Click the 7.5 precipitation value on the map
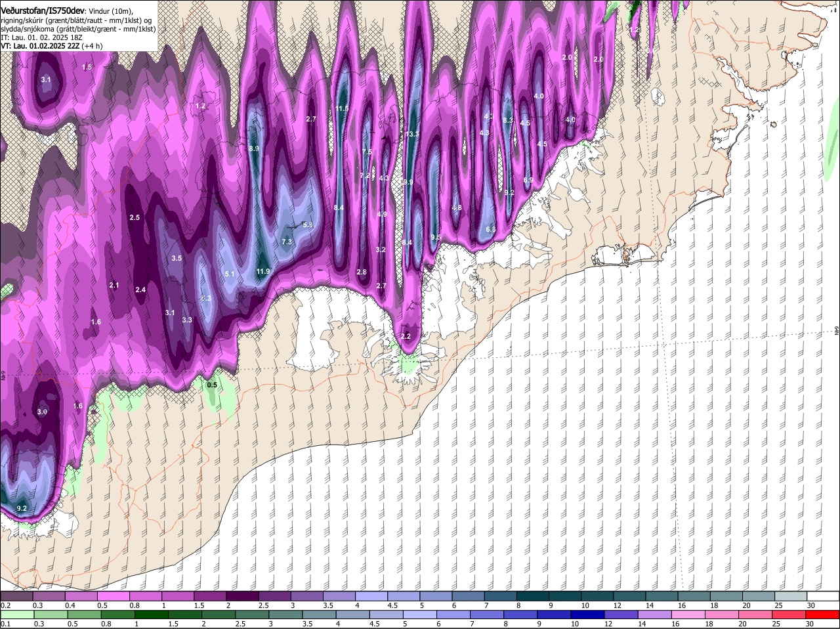Image resolution: width=840 pixels, height=629 pixels. point(367,152)
